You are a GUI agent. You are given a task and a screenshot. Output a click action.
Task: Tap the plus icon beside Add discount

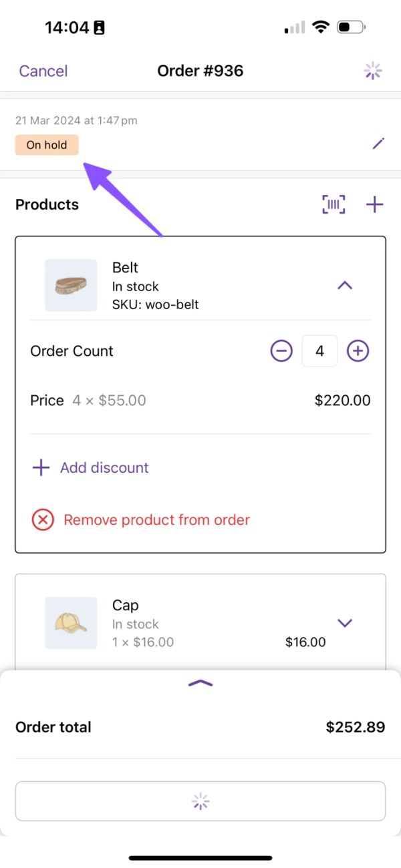click(41, 467)
